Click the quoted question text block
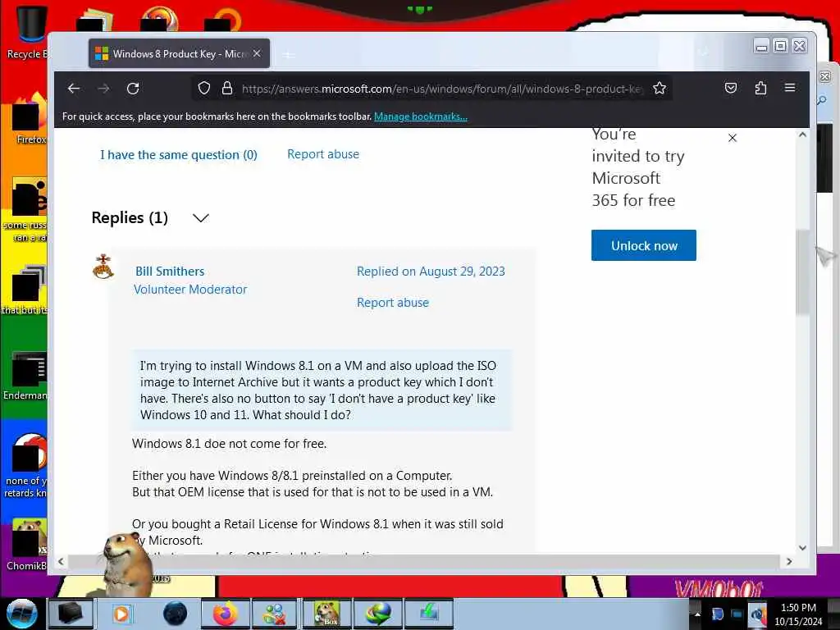 [x=322, y=390]
